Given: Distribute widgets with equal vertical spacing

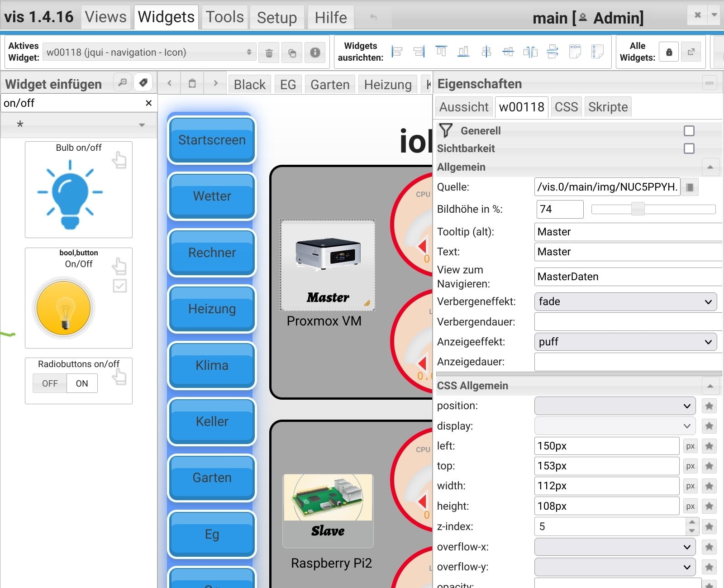Looking at the screenshot, I should click(553, 52).
